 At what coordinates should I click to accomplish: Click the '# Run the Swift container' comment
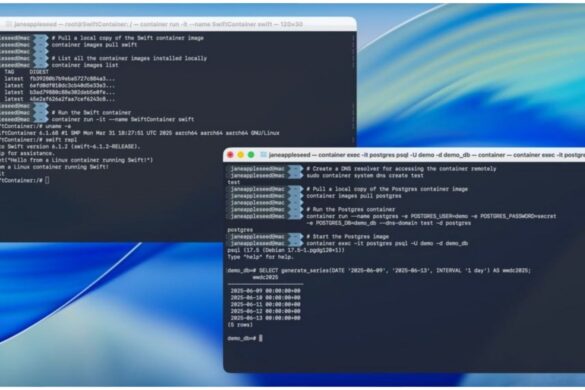click(91, 112)
